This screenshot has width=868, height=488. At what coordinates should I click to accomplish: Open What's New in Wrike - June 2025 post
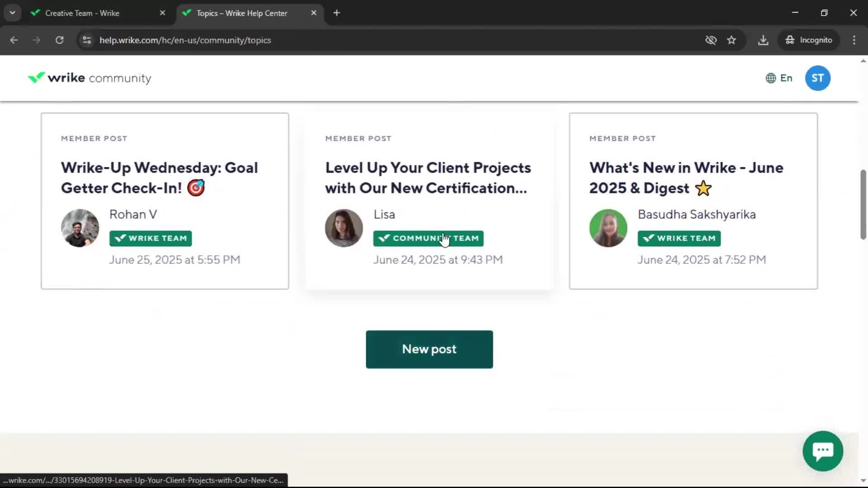[686, 178]
